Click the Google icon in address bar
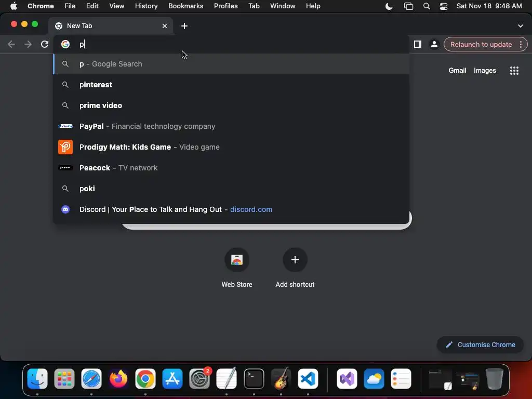The image size is (532, 399). 65,44
